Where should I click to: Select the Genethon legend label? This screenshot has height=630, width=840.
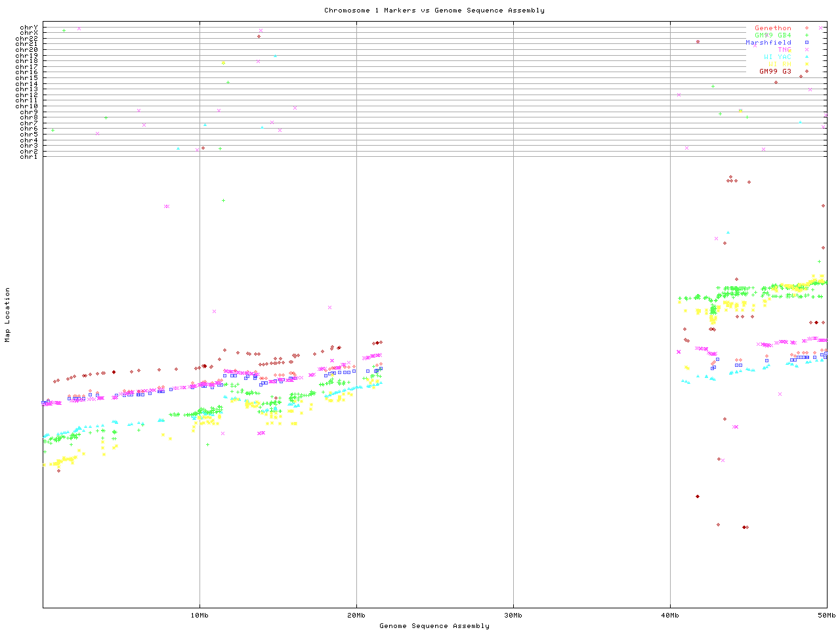[772, 28]
